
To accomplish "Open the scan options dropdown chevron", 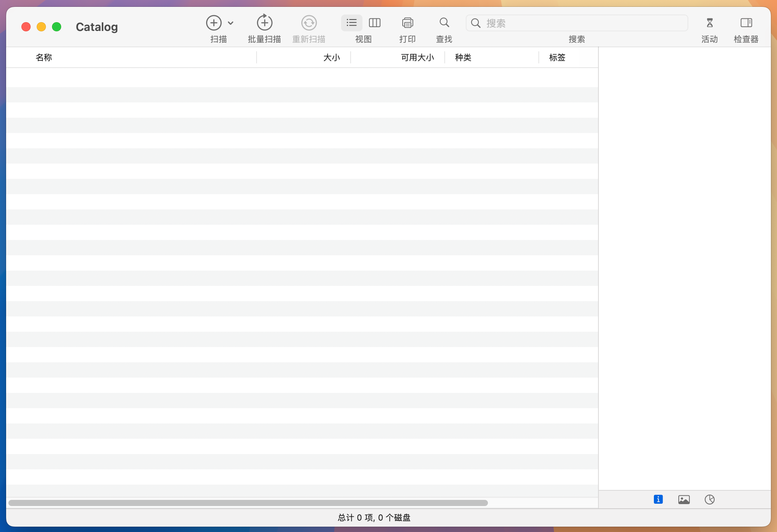I will click(231, 23).
